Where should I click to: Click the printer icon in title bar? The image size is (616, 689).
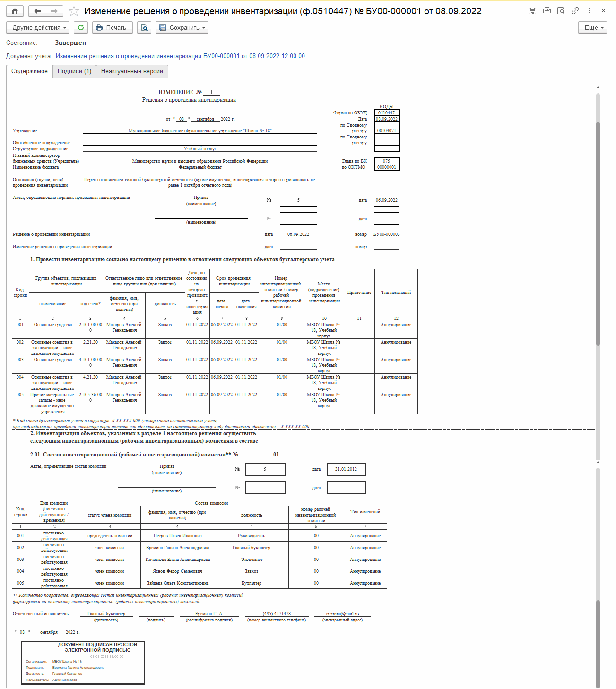point(547,11)
